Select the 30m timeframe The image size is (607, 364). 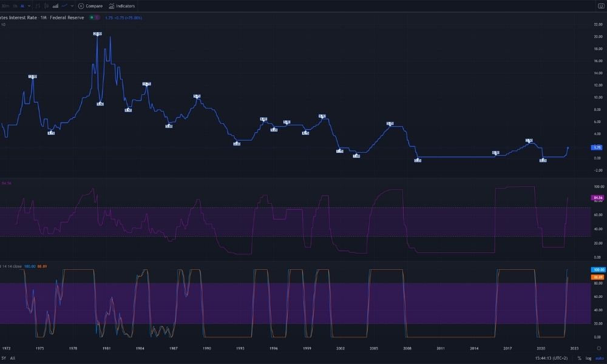[5, 6]
